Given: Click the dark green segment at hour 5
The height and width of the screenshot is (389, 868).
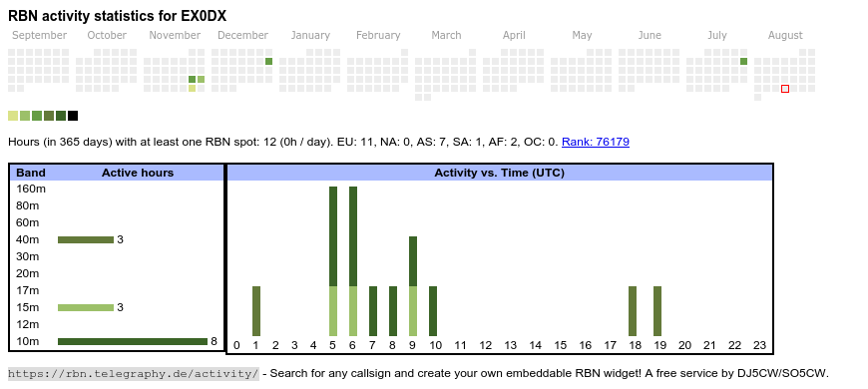Looking at the screenshot, I should click(x=333, y=236).
